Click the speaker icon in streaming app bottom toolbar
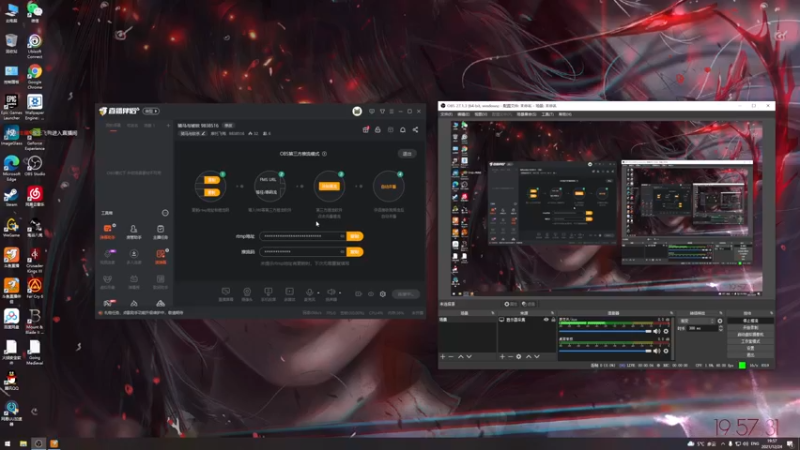Image resolution: width=800 pixels, height=450 pixels. click(331, 292)
